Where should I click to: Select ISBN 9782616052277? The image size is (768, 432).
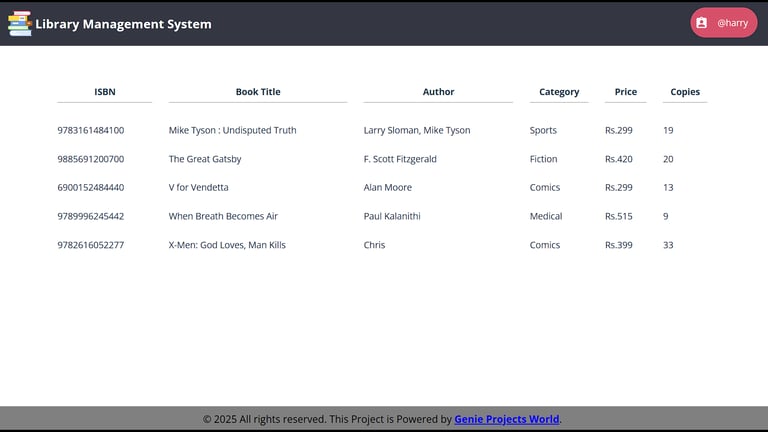click(91, 245)
